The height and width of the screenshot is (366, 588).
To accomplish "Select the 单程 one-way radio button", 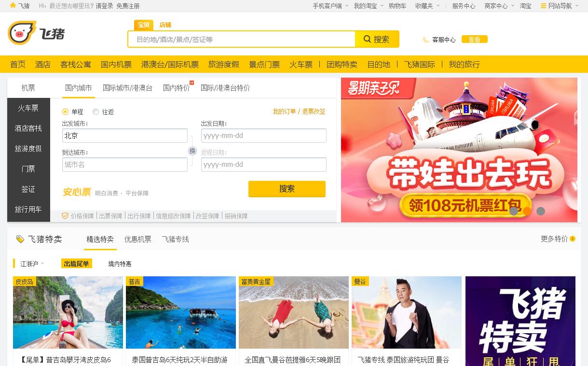I will point(66,112).
